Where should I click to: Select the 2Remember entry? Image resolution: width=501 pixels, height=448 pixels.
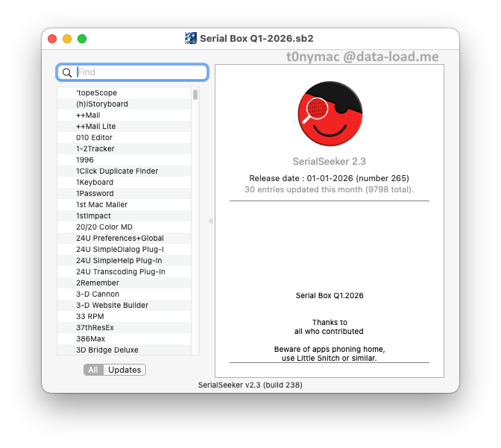click(125, 283)
